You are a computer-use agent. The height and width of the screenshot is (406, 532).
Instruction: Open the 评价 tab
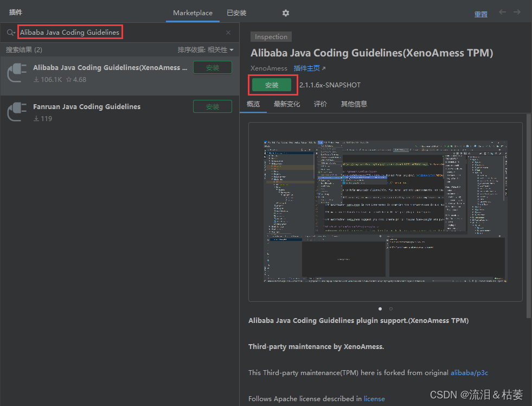[321, 104]
